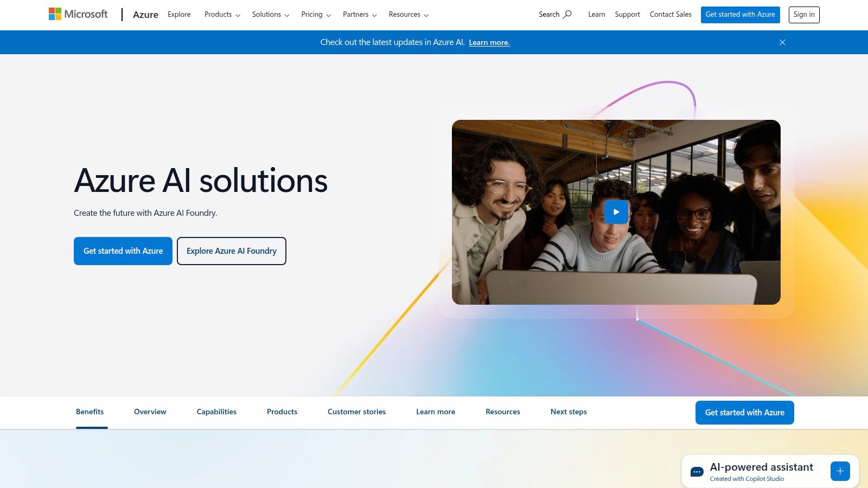Viewport: 868px width, 488px height.
Task: Dismiss the Azure AI updates banner
Action: click(x=782, y=42)
